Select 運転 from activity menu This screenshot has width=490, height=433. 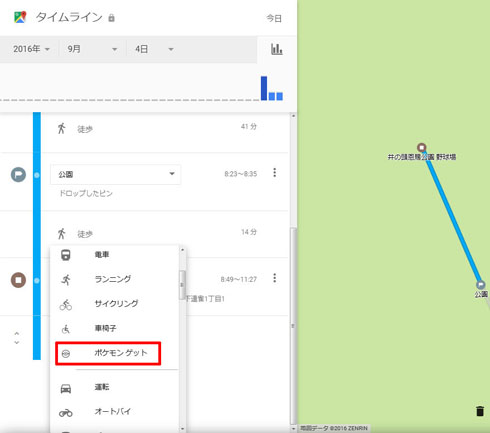[102, 387]
